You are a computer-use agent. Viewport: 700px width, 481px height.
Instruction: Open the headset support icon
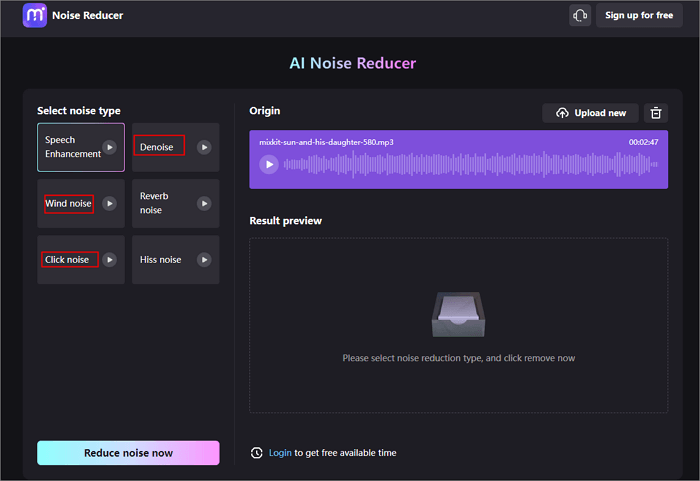(580, 15)
